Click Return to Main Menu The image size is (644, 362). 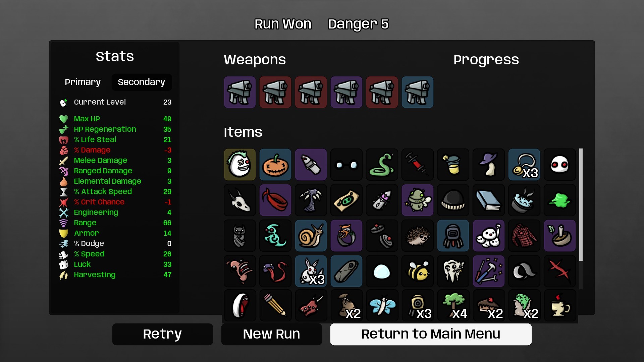431,334
